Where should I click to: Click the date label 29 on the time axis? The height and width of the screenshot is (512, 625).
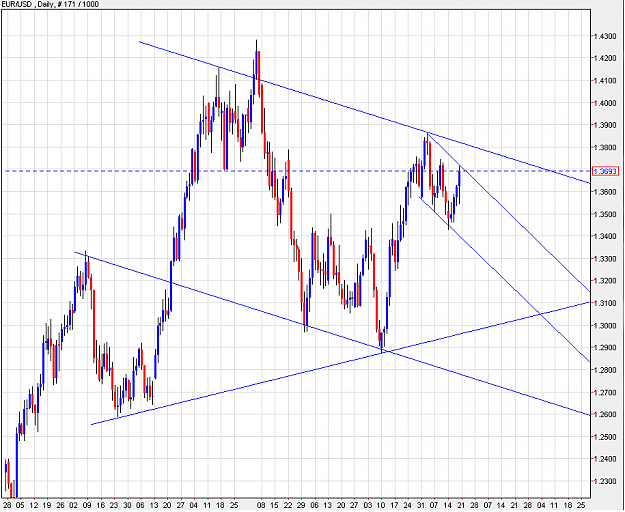(301, 505)
